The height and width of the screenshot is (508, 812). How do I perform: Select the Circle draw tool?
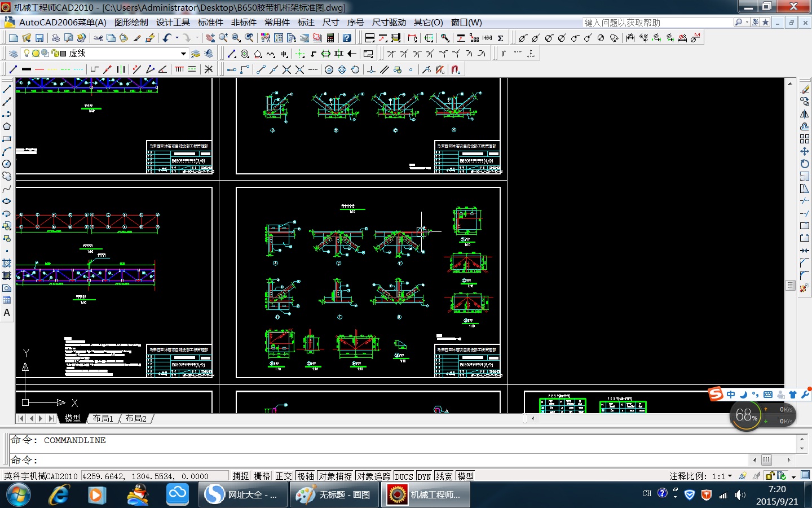(x=7, y=164)
